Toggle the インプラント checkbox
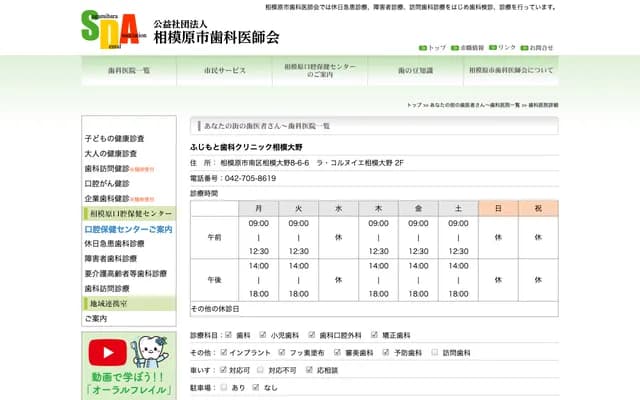The image size is (640, 400). click(223, 353)
